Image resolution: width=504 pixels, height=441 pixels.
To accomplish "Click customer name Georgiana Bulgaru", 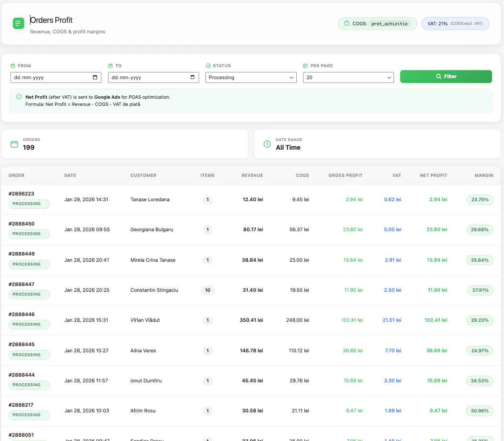I will click(x=151, y=230).
